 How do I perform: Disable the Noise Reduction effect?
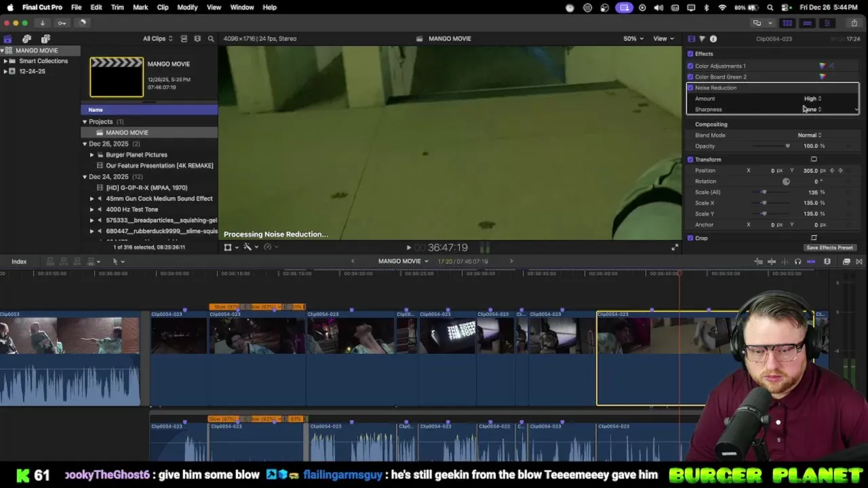690,87
